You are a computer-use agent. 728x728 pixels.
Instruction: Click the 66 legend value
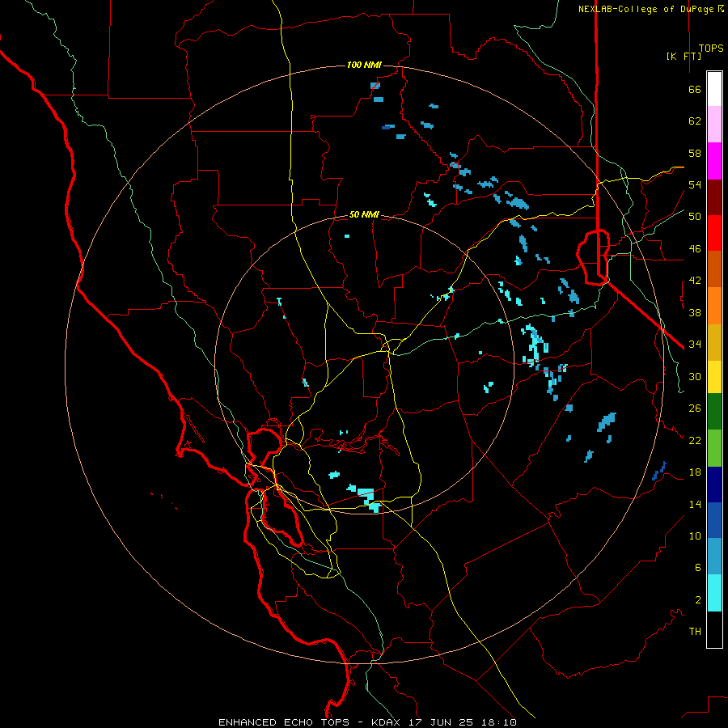coord(695,89)
